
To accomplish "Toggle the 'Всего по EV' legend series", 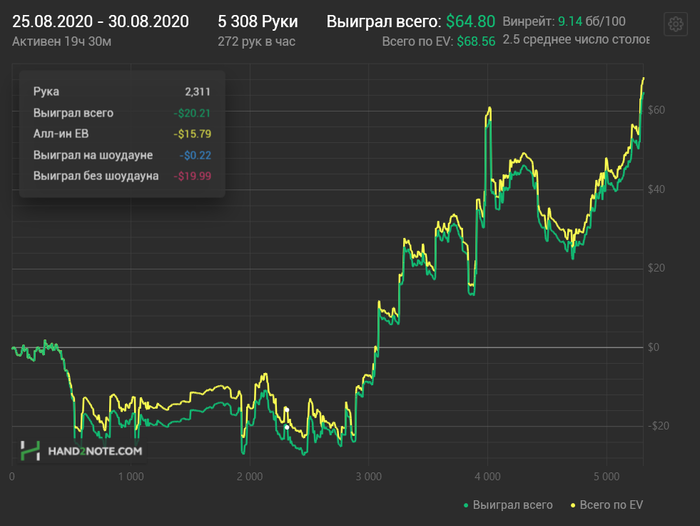I will [610, 506].
